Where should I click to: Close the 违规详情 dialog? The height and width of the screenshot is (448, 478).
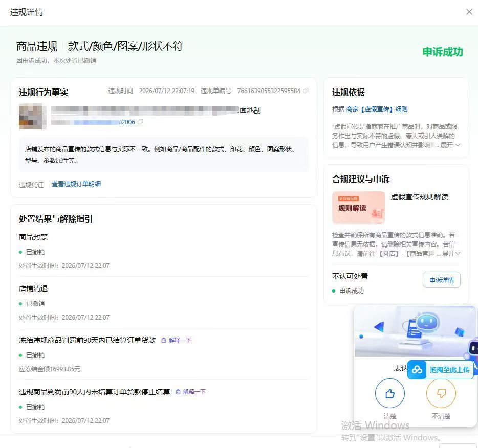[x=469, y=12]
